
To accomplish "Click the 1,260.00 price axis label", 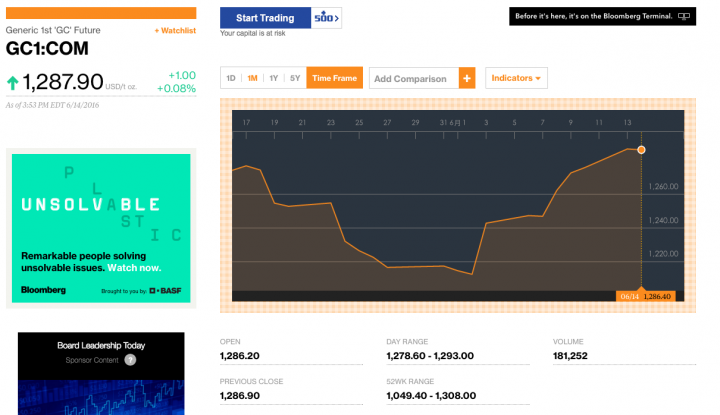I will [663, 186].
